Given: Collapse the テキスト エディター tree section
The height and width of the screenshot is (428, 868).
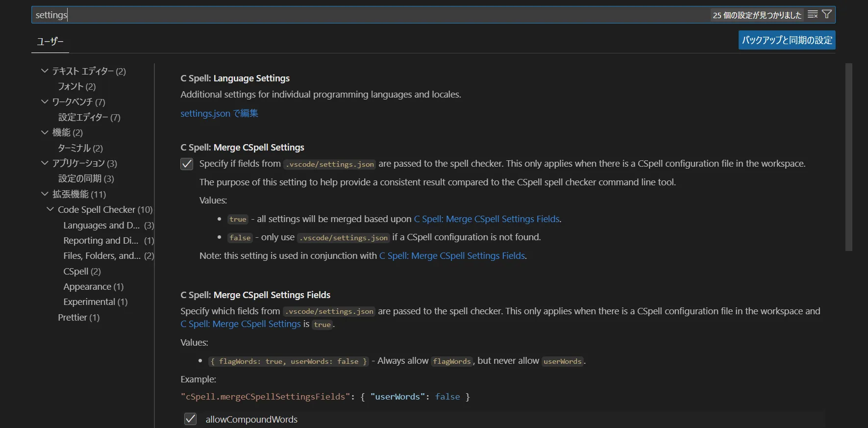Looking at the screenshot, I should [x=45, y=71].
